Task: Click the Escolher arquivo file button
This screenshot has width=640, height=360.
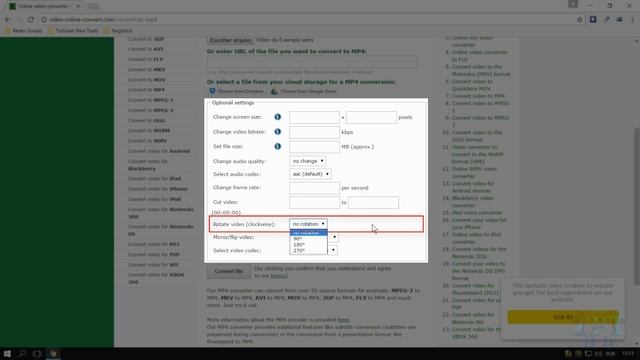Action: click(230, 40)
